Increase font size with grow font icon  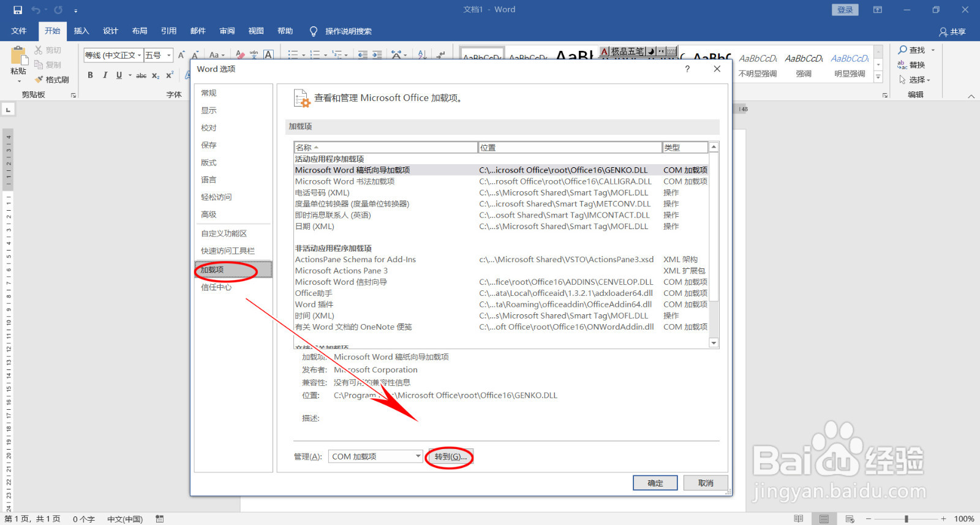[x=181, y=55]
